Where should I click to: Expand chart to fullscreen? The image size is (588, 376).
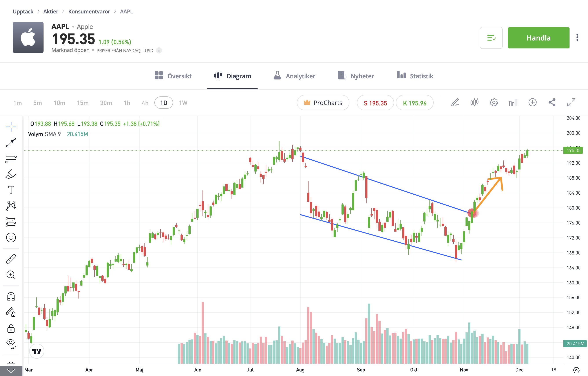click(571, 102)
